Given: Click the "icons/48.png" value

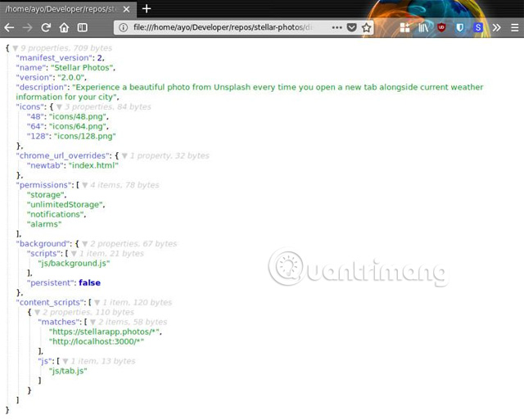Looking at the screenshot, I should tap(78, 116).
